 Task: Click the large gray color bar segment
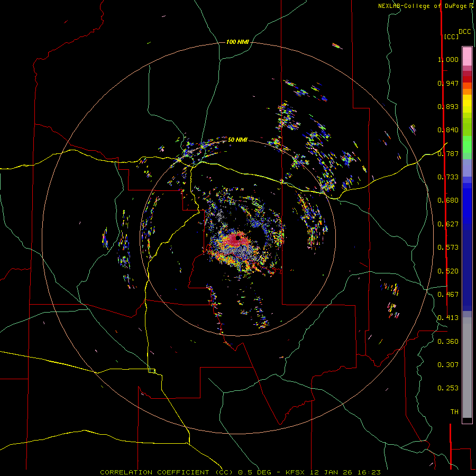click(467, 368)
